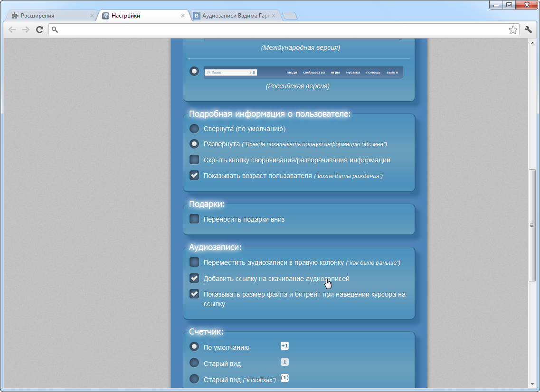Close the Расширения tab
Screen dimensions: 540x392
(x=92, y=16)
